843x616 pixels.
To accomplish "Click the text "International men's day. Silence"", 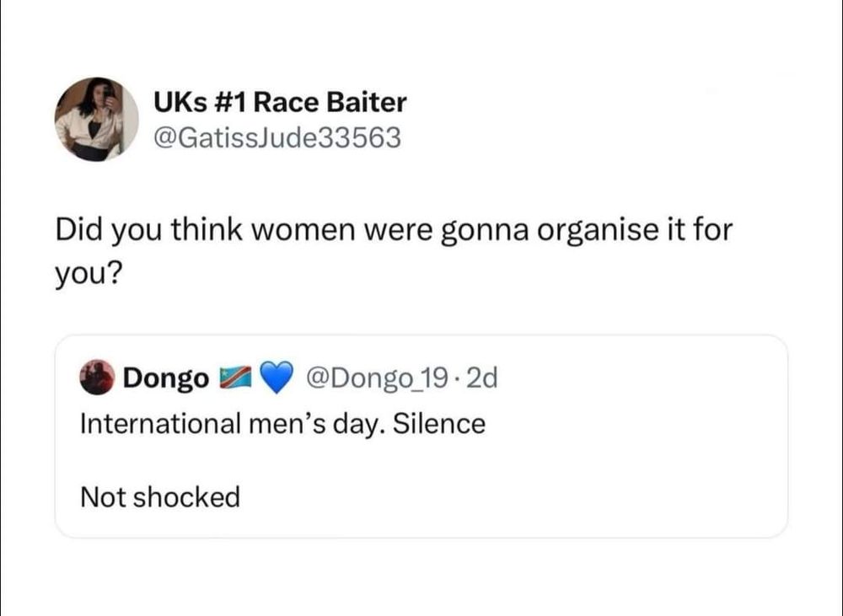I will click(x=282, y=423).
